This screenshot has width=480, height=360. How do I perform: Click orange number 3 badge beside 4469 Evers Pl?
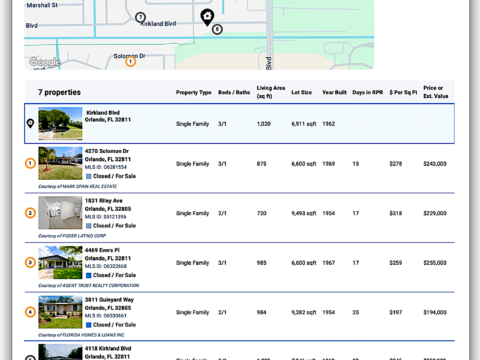point(30,262)
